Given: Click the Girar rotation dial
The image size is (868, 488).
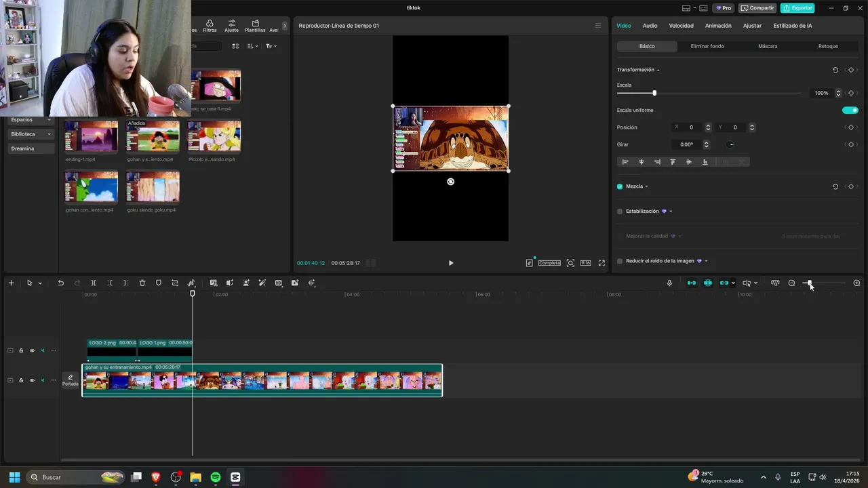Looking at the screenshot, I should coord(730,144).
